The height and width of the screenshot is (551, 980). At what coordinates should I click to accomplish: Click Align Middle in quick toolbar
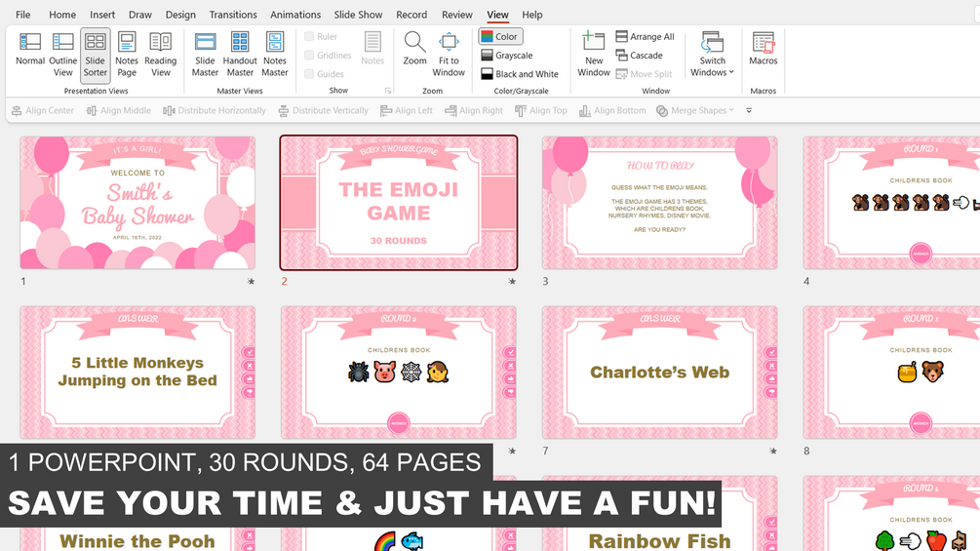(119, 110)
